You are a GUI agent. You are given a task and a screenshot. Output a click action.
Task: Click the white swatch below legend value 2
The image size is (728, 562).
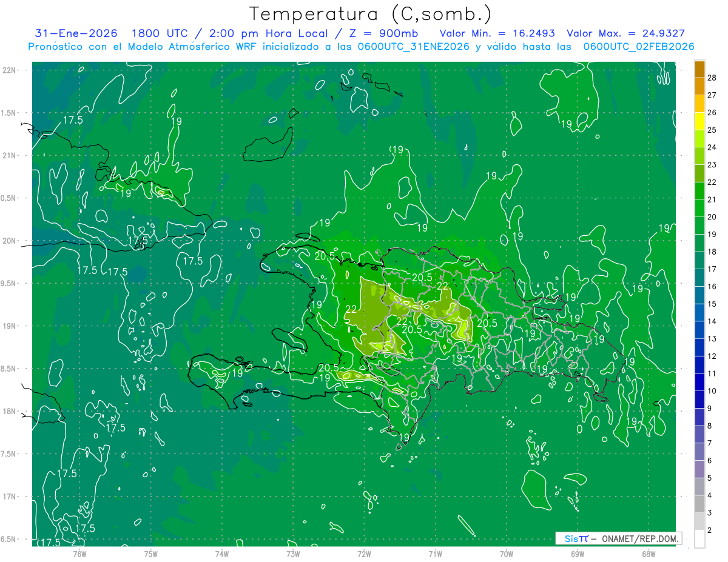[699, 539]
